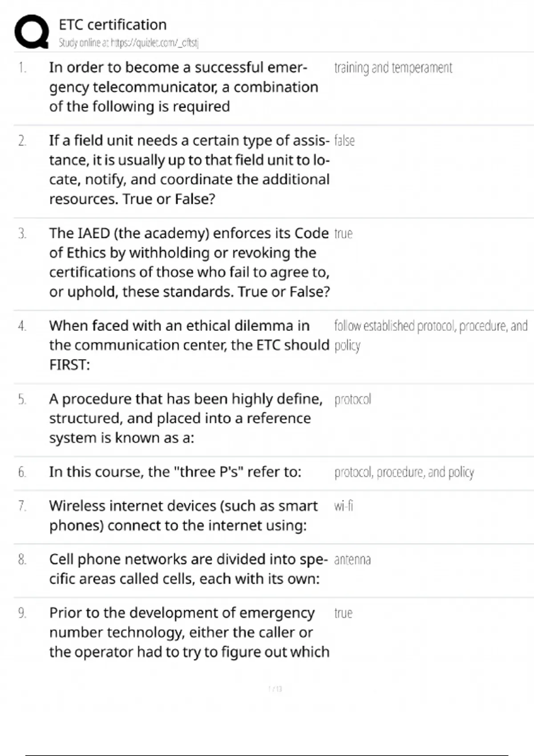Click question 1 about successful emergency telecommunicator
534x756 pixels.
[x=183, y=87]
